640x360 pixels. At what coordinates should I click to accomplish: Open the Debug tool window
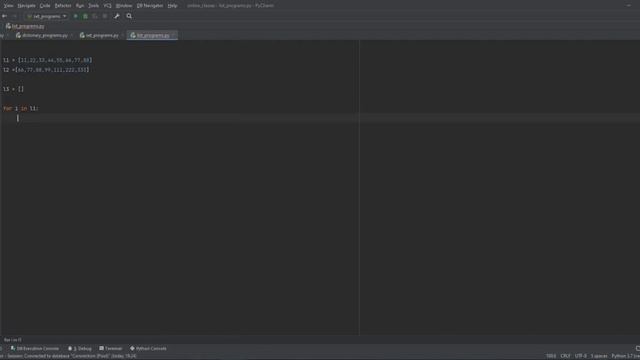click(80, 349)
